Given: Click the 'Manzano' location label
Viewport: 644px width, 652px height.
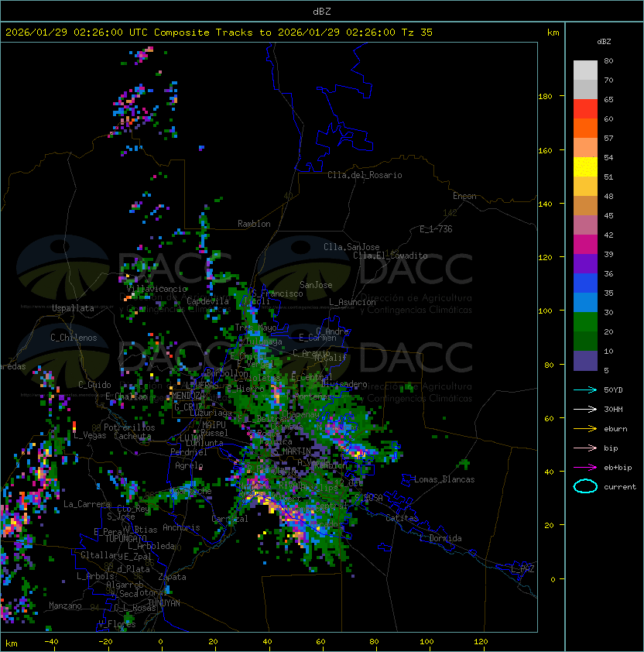Looking at the screenshot, I should click(65, 606).
